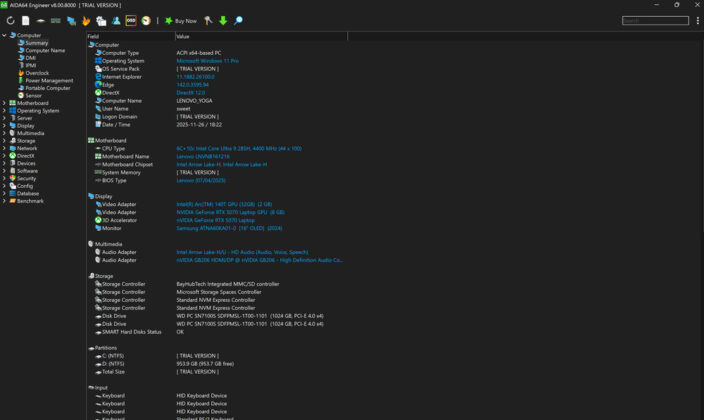Click the Value column header

pos(261,36)
